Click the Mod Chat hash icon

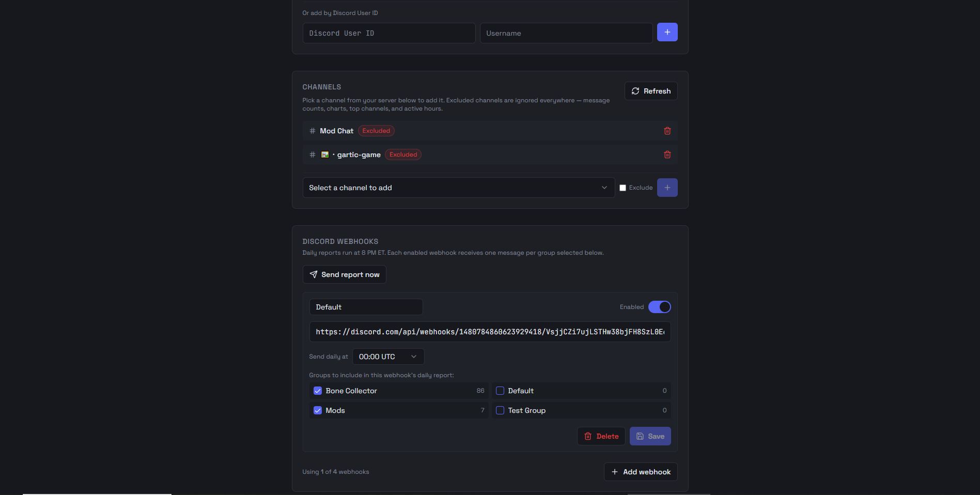312,131
